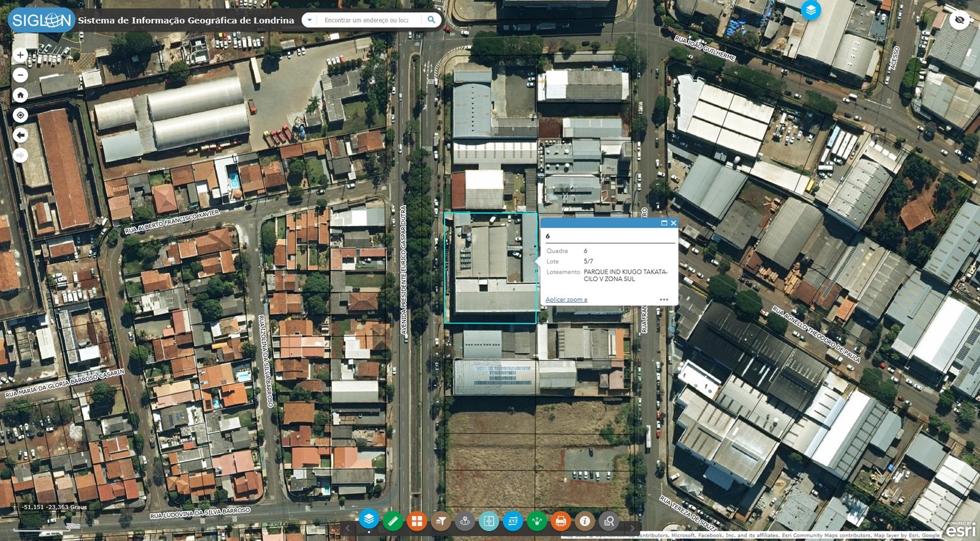Open the layer filter funnel tool

[x=441, y=521]
